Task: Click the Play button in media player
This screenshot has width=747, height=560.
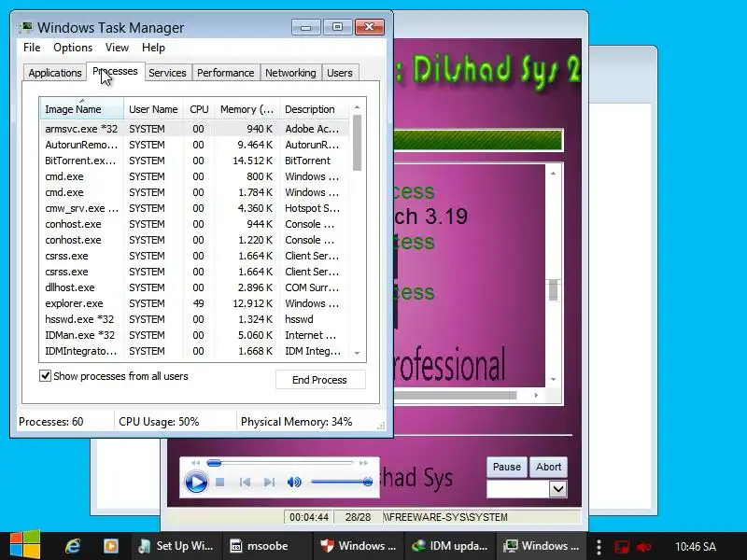Action: [x=196, y=482]
